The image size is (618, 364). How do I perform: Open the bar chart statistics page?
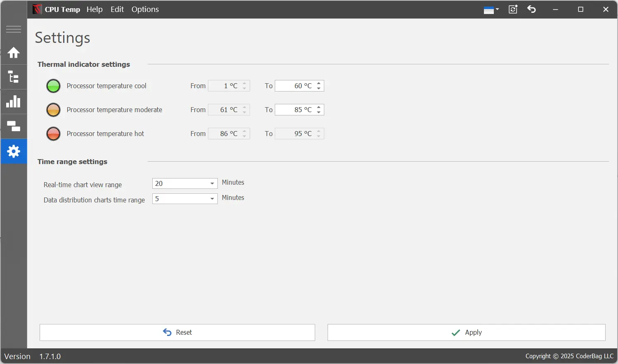coord(14,102)
